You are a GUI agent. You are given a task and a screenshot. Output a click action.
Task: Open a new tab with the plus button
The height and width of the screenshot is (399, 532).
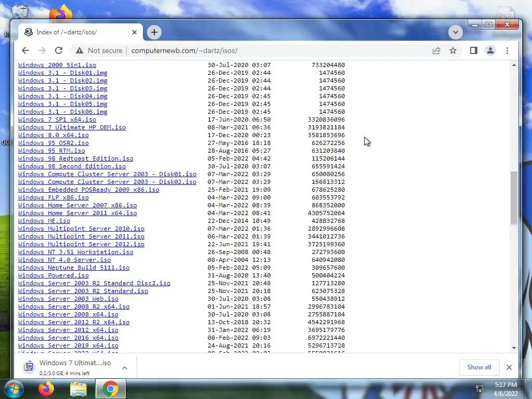(154, 32)
